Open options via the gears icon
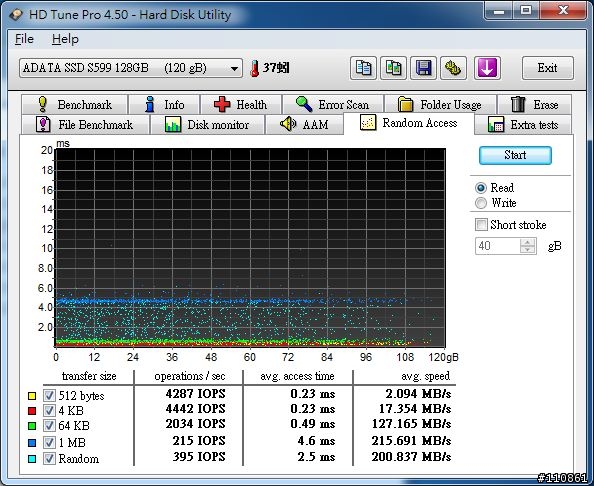 (x=453, y=68)
